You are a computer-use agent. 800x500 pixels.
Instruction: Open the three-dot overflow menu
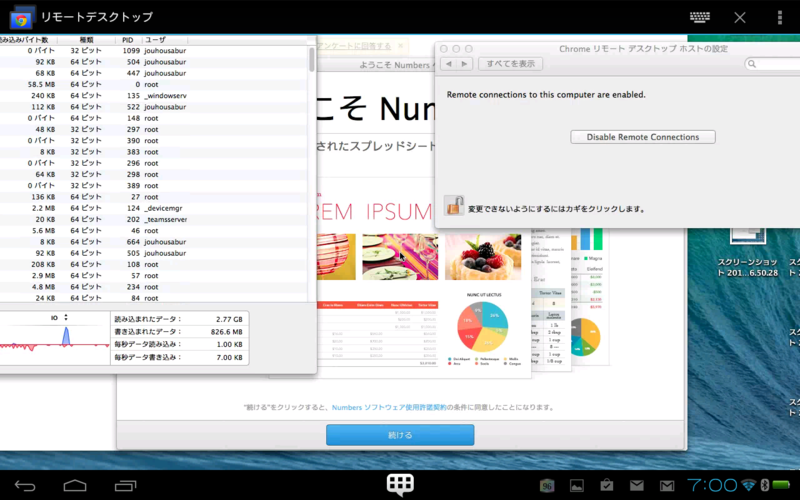click(780, 17)
